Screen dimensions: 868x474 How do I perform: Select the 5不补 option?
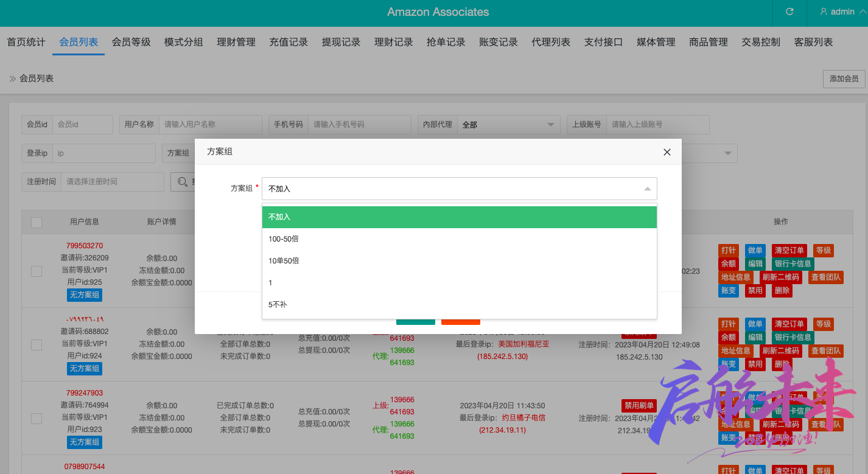point(460,304)
